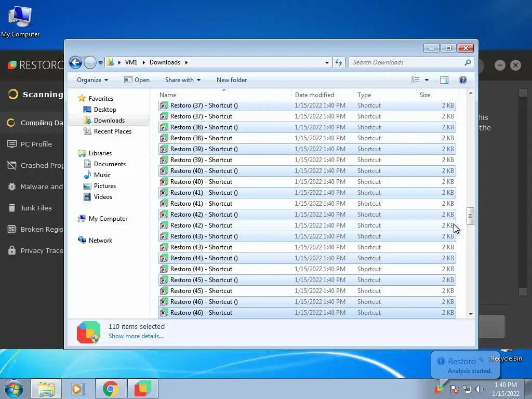Click the search magnifier icon
The width and height of the screenshot is (532, 399).
click(468, 62)
